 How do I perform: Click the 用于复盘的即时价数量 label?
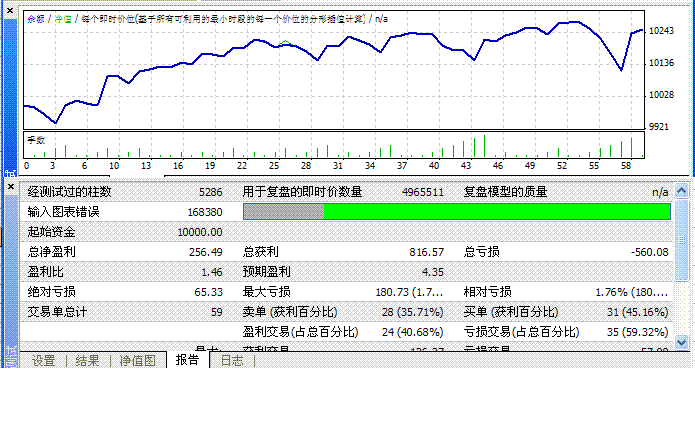(302, 192)
